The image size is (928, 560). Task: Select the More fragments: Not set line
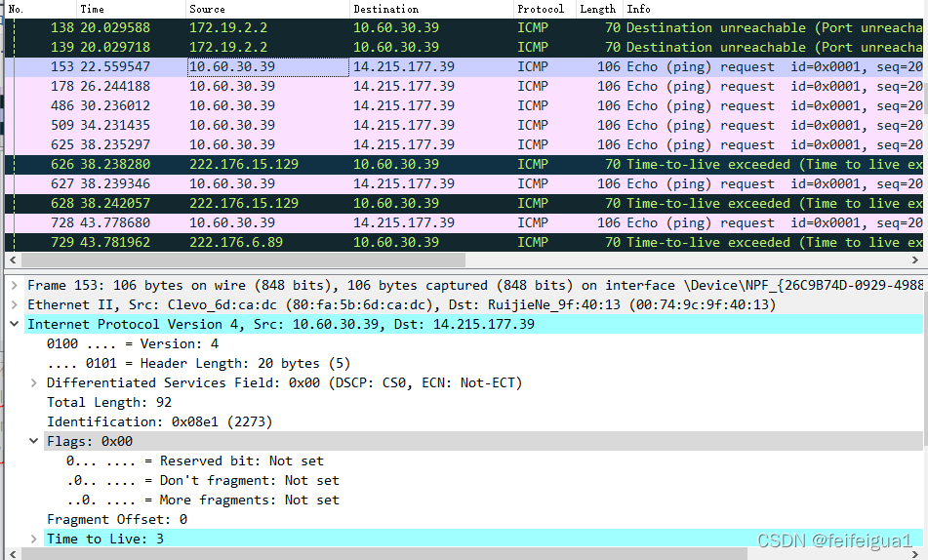202,500
